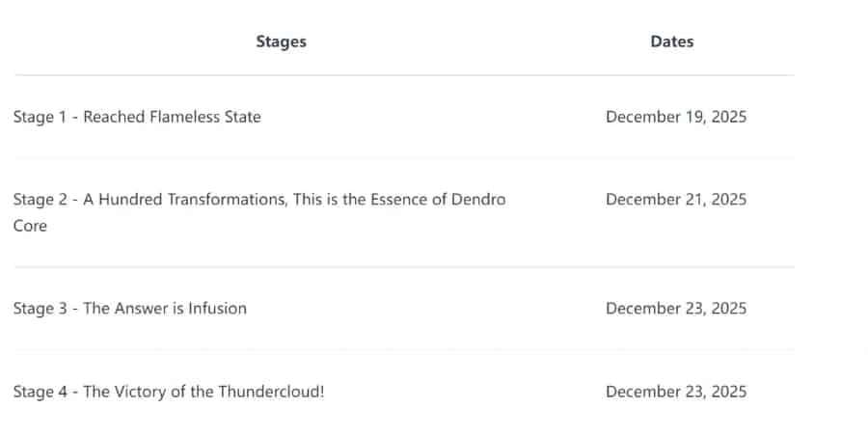The image size is (868, 436).
Task: Click the "Stages" column header
Action: (x=281, y=41)
